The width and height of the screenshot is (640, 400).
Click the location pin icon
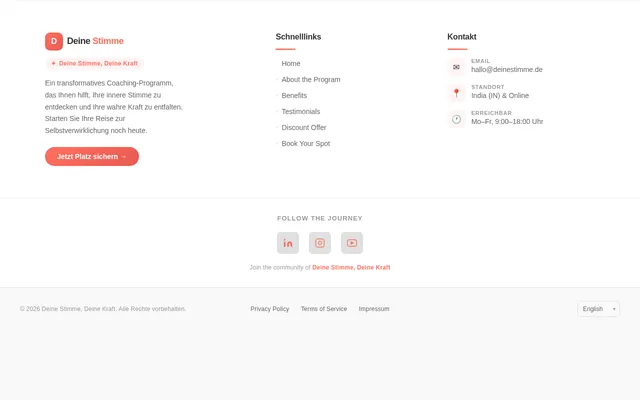tap(456, 93)
